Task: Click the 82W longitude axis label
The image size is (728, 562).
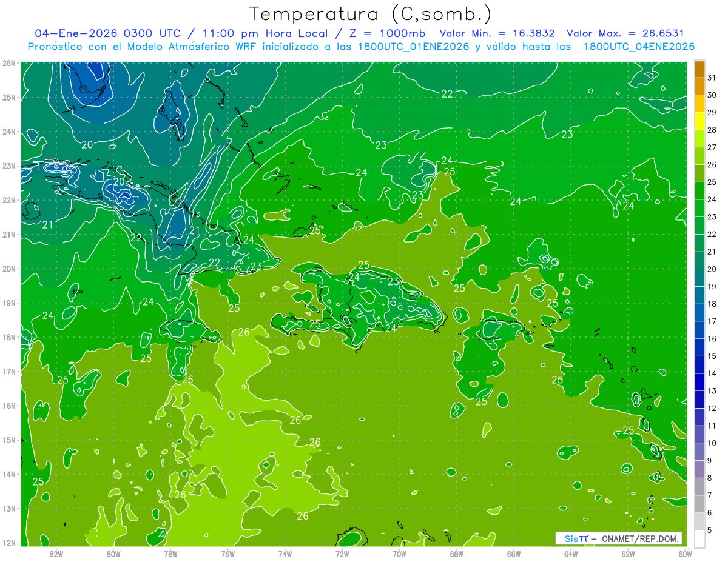Action: [56, 553]
